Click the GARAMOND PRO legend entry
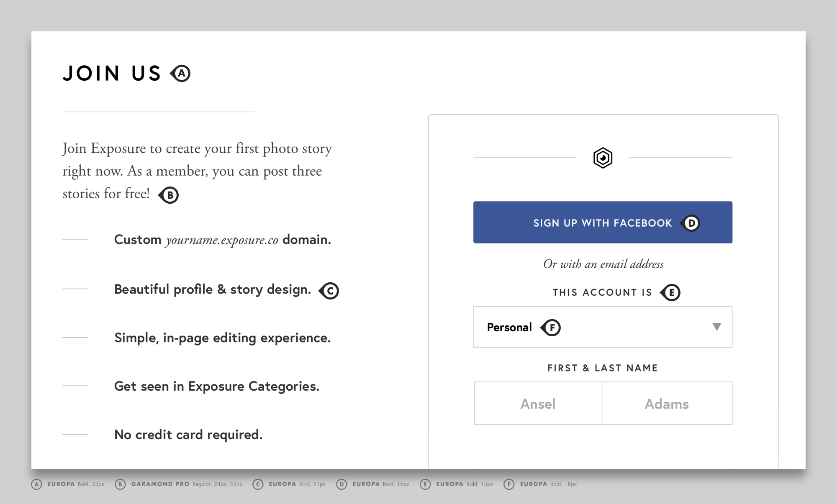This screenshot has height=504, width=837. [x=160, y=484]
